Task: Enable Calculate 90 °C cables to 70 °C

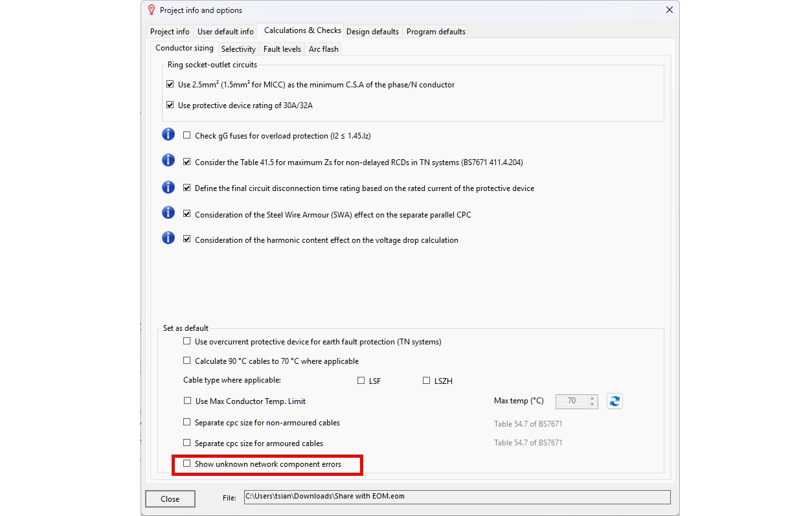Action: (x=187, y=361)
